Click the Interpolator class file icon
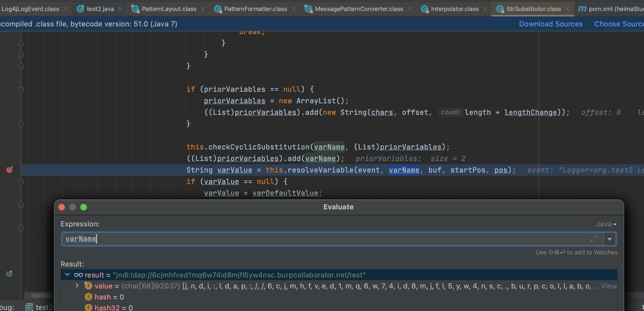Image resolution: width=644 pixels, height=311 pixels. click(x=425, y=9)
